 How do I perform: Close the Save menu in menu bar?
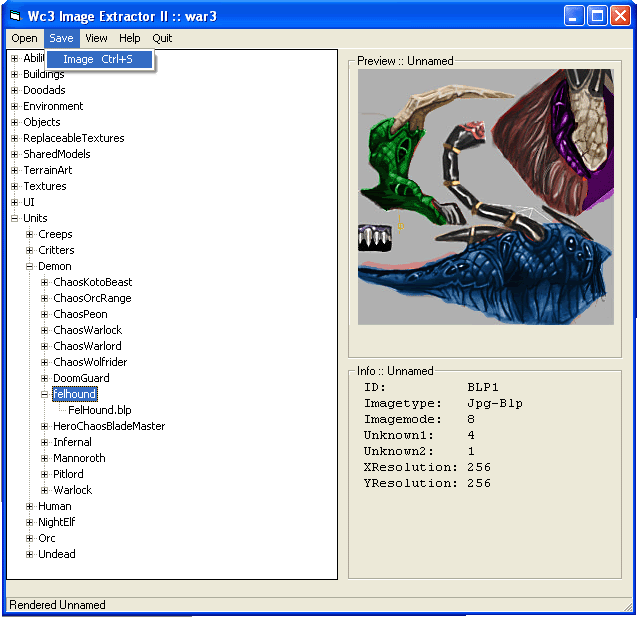61,38
